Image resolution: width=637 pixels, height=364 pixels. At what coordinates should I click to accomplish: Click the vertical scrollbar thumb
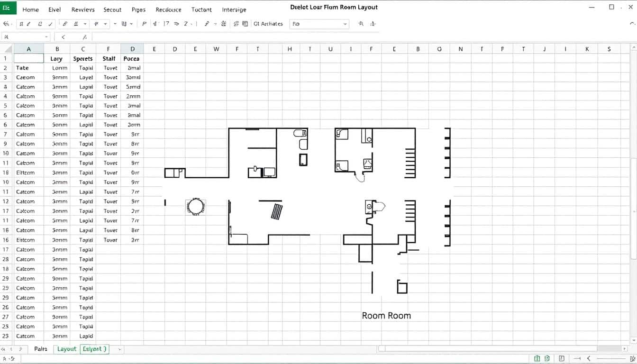click(x=634, y=209)
